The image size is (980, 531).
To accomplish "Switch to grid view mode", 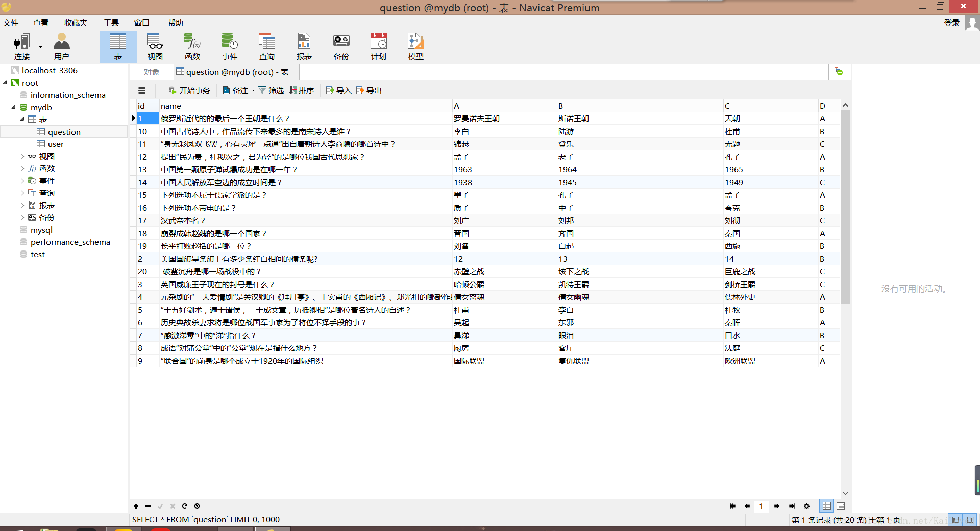I will [x=827, y=506].
